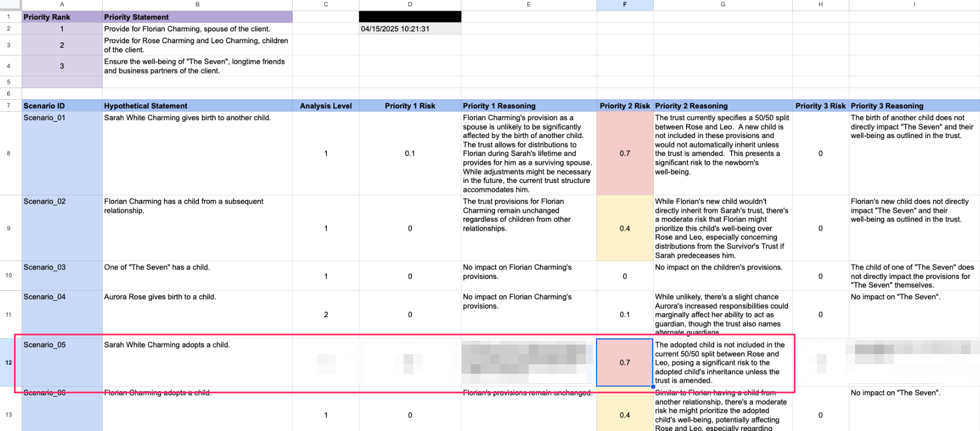Click priority statement about Rose and Leo
Screen dimensions: 980x431
[x=197, y=45]
